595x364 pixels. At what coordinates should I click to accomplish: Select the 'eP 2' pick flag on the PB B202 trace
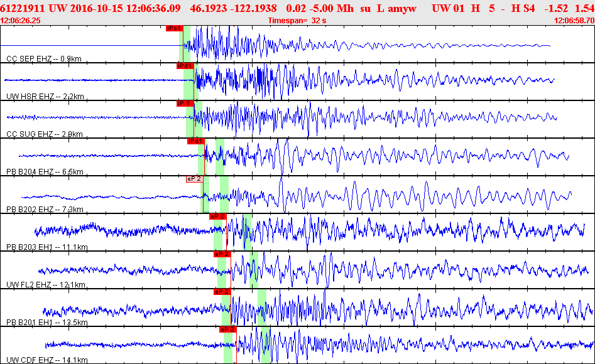point(194,179)
